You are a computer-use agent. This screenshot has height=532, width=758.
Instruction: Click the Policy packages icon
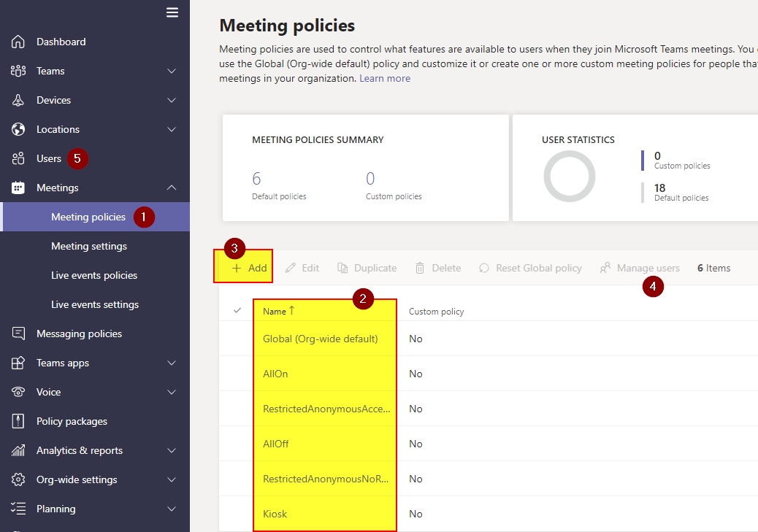tap(18, 421)
